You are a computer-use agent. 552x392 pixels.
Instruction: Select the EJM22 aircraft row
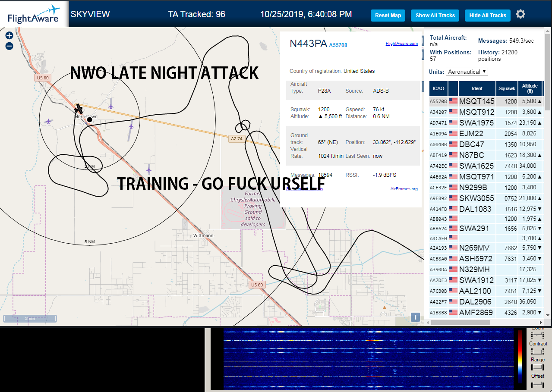[x=486, y=134]
